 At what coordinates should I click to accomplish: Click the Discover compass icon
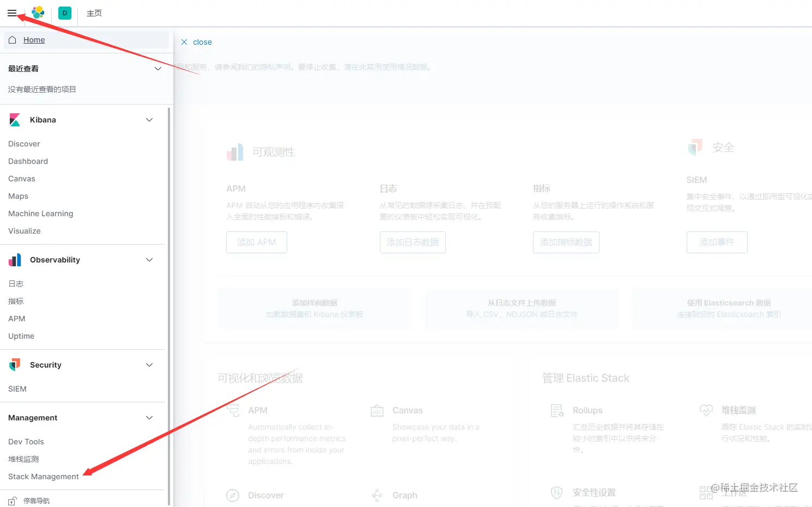(233, 495)
